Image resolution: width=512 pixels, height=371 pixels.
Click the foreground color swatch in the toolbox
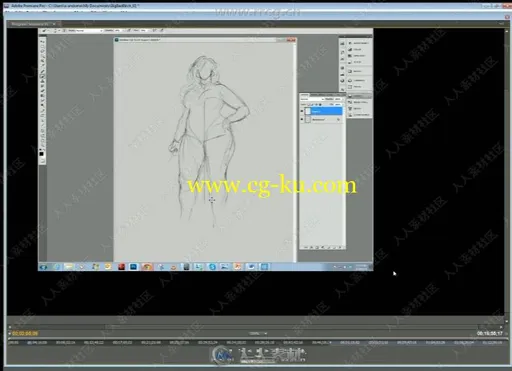[42, 154]
